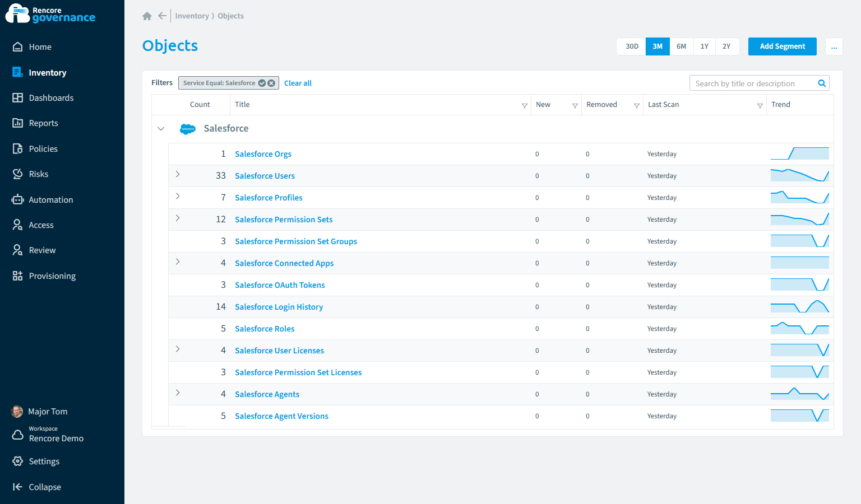This screenshot has height=504, width=861.
Task: Expand the Salesforce Agents row
Action: pyautogui.click(x=178, y=393)
